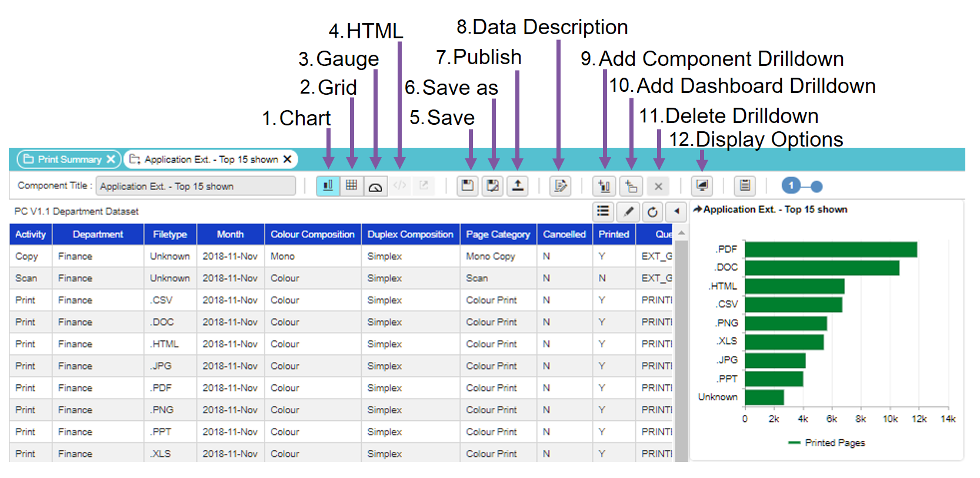Close the Print Summary tab

point(111,160)
